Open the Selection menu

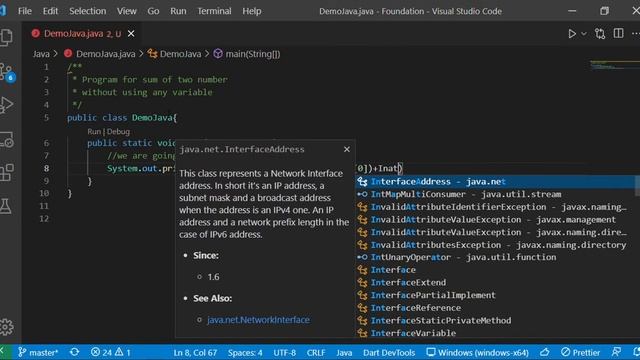tap(87, 11)
